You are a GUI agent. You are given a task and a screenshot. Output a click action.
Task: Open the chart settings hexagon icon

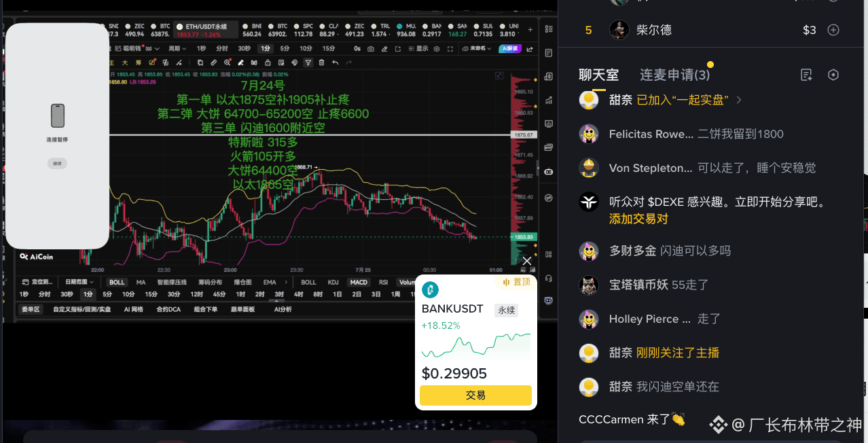pos(436,49)
